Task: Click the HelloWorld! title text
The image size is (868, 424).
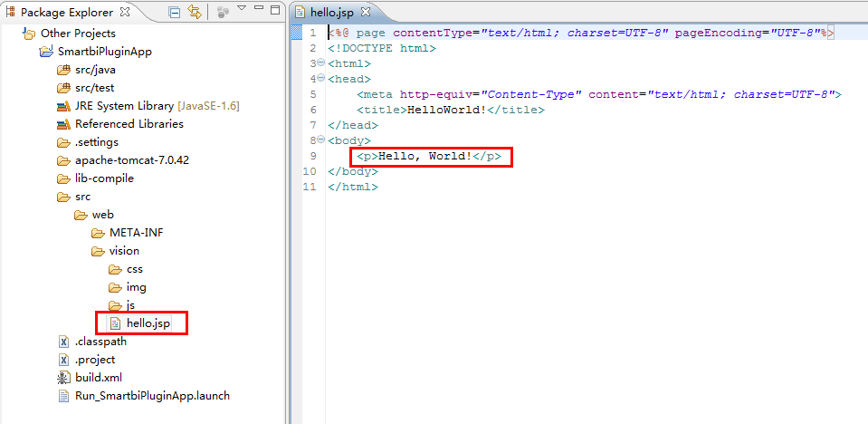Action: pyautogui.click(x=447, y=110)
